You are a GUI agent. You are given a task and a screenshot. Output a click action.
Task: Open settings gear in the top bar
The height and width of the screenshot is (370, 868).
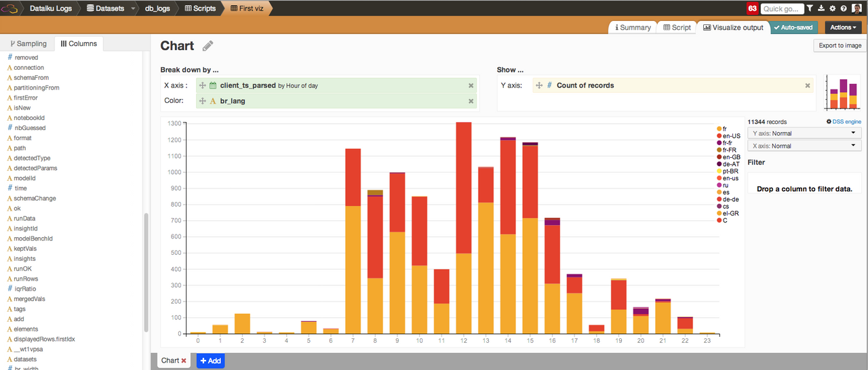pyautogui.click(x=832, y=9)
